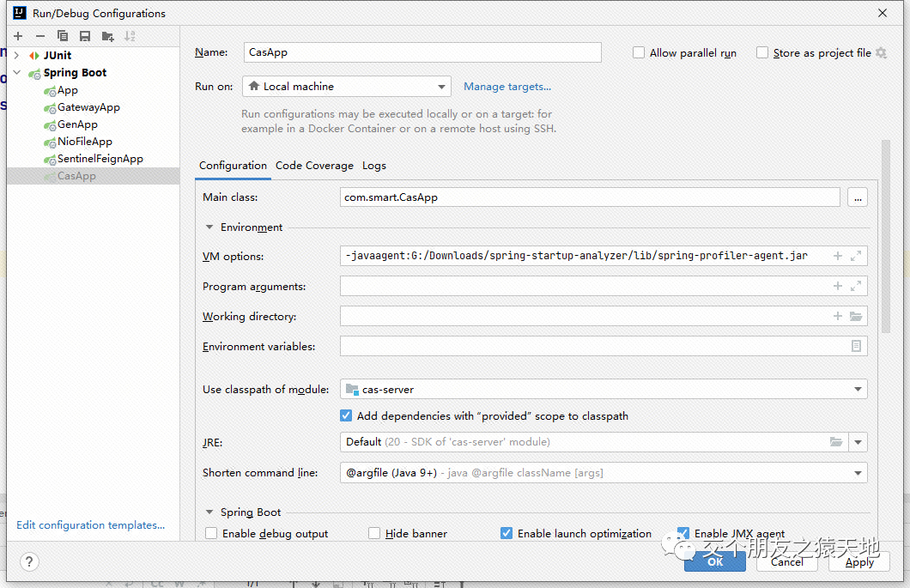Close the Run/Debug Configurations dialog
Viewport: 910px width, 588px height.
883,13
